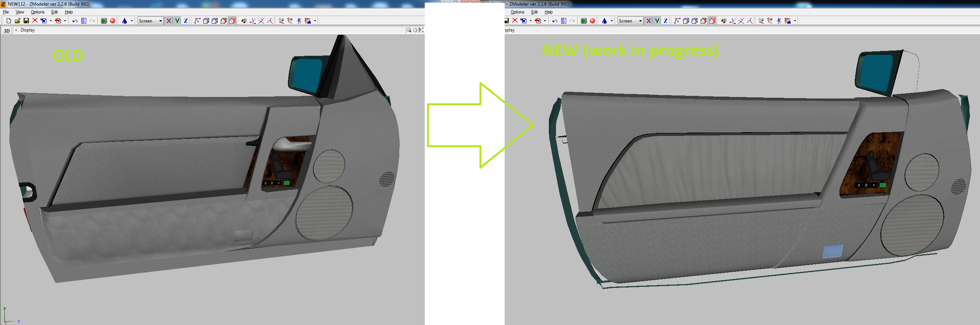Click the magnet snap icon in right window

point(723,21)
